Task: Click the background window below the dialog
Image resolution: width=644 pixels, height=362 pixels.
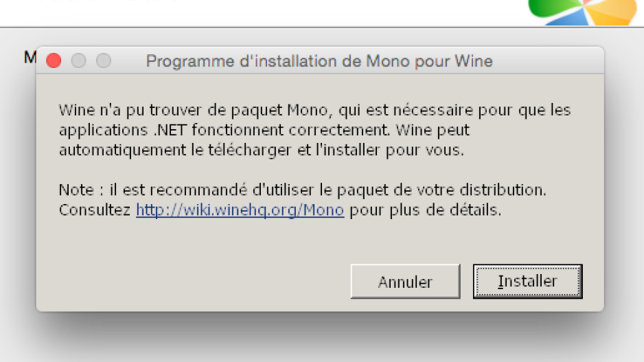Action: (x=321, y=341)
